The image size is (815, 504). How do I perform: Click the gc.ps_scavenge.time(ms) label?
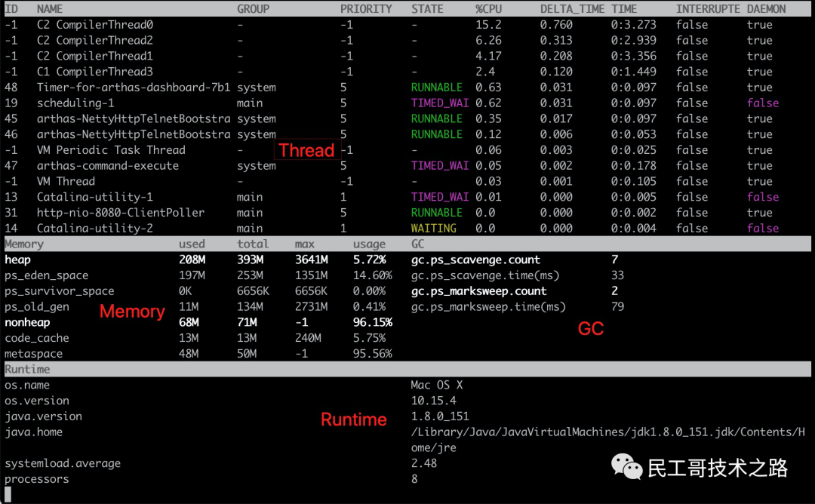point(485,275)
